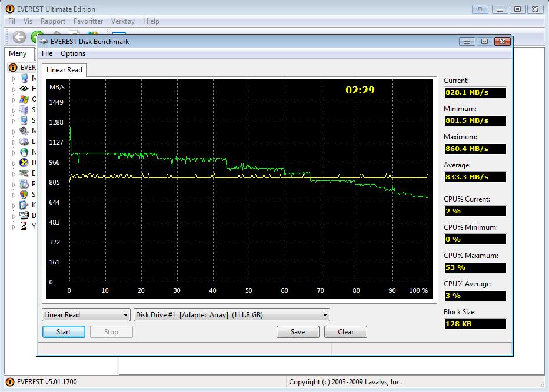Click the EVEREST info icon in status bar
Viewport: 549px width, 392px height.
tap(10, 382)
